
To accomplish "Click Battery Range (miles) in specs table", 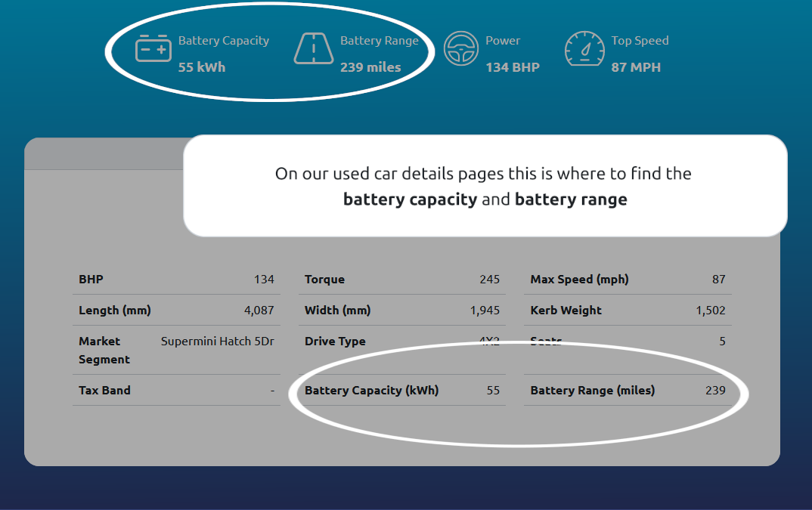I will [x=593, y=391].
